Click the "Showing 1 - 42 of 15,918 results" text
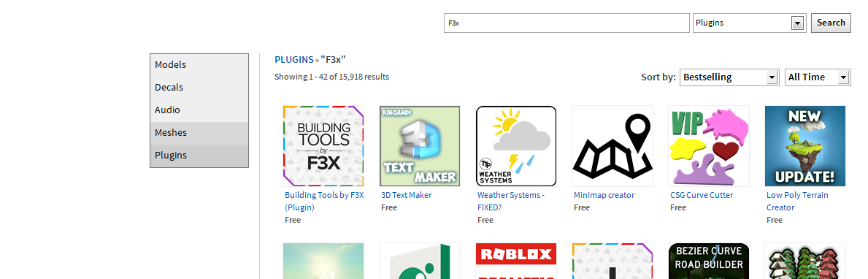The height and width of the screenshot is (279, 868). click(331, 77)
